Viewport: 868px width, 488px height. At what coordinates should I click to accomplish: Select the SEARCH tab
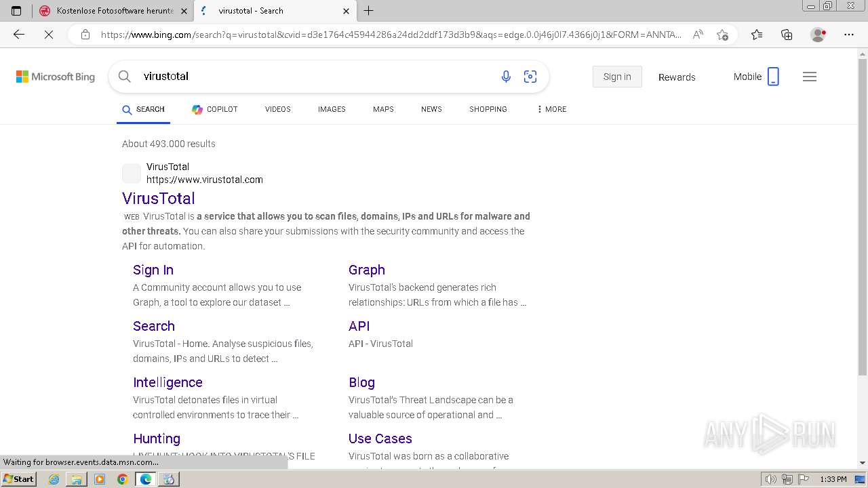coord(143,109)
